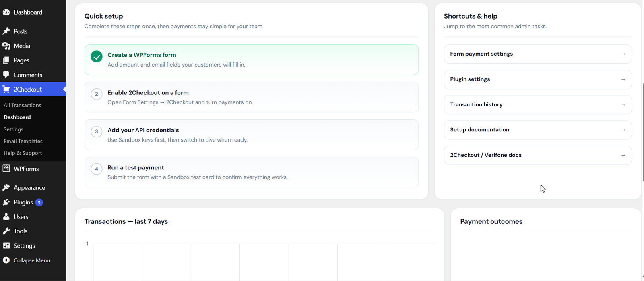The width and height of the screenshot is (644, 281).
Task: Click arrow on Form payment settings shortcut
Action: pos(623,54)
